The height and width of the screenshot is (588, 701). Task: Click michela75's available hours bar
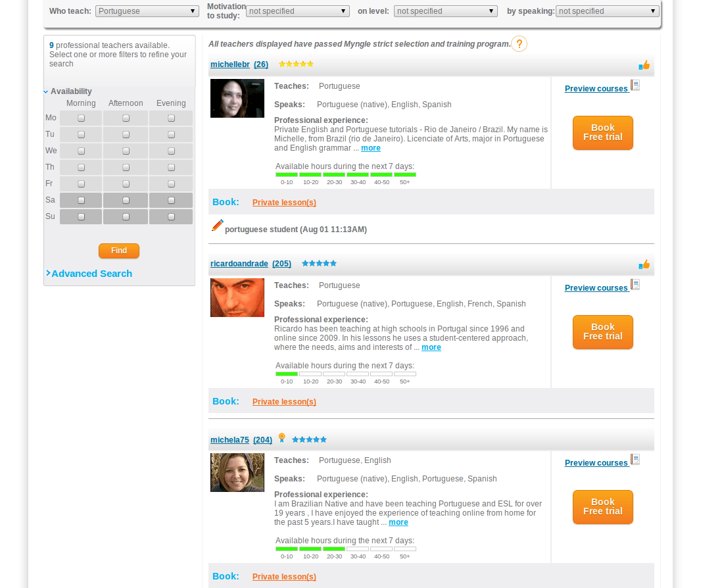(x=346, y=549)
